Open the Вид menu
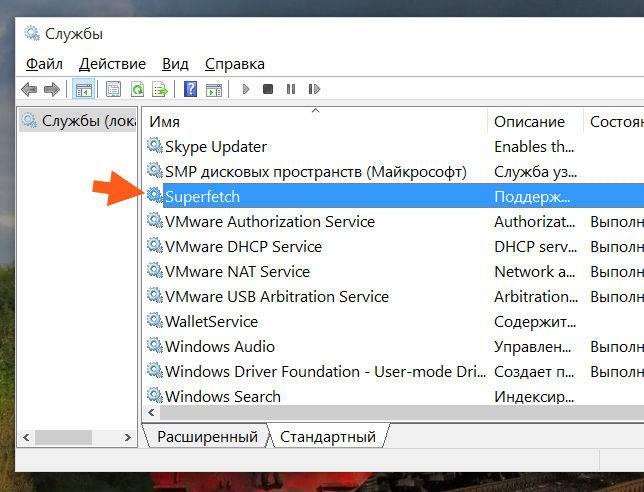 point(175,64)
